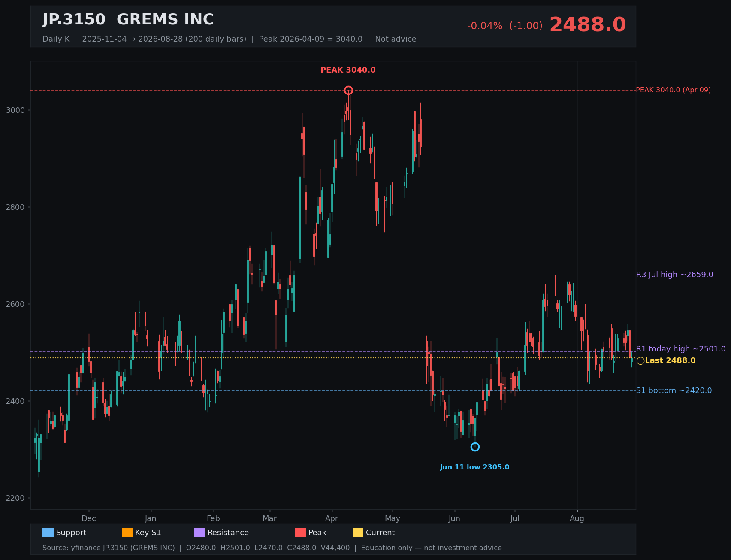Click the "Last 2488.0" price label
The height and width of the screenshot is (560, 731).
pos(670,360)
